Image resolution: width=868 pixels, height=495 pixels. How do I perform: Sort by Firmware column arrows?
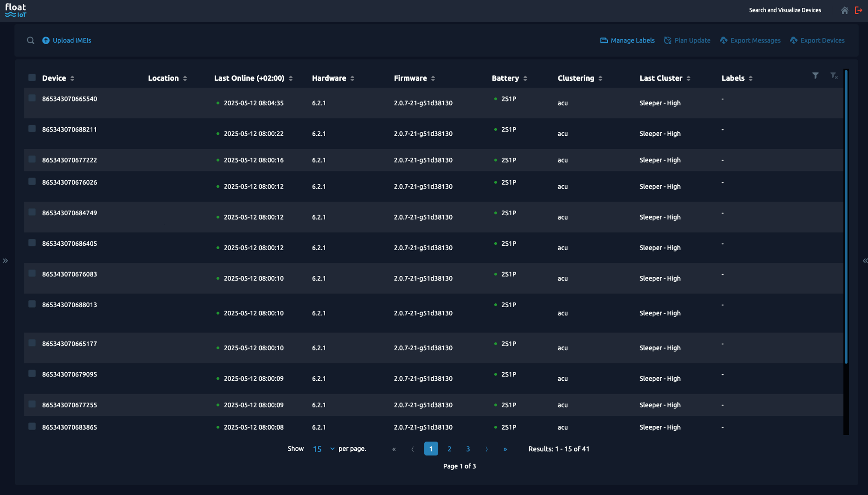(433, 78)
